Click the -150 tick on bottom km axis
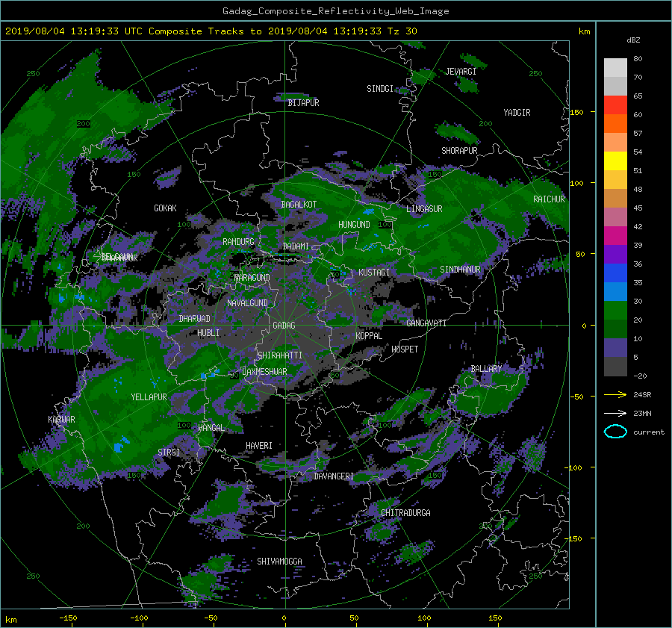672x628 pixels. (x=68, y=618)
